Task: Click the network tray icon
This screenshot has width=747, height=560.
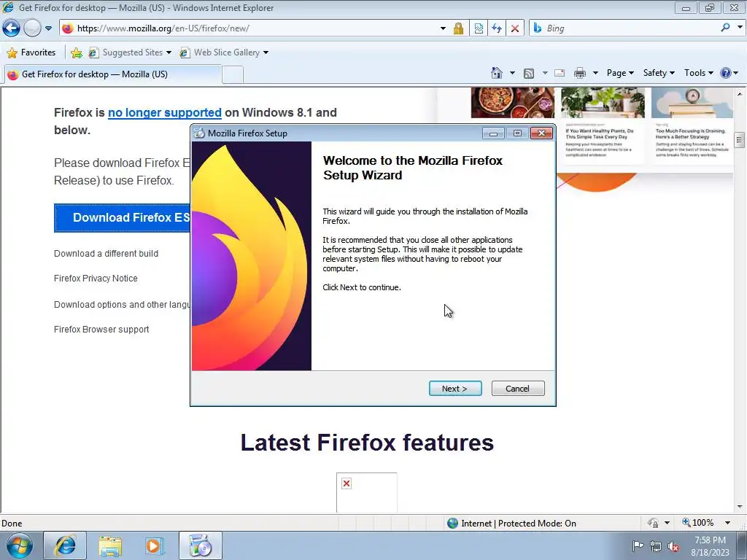Action: click(x=656, y=546)
